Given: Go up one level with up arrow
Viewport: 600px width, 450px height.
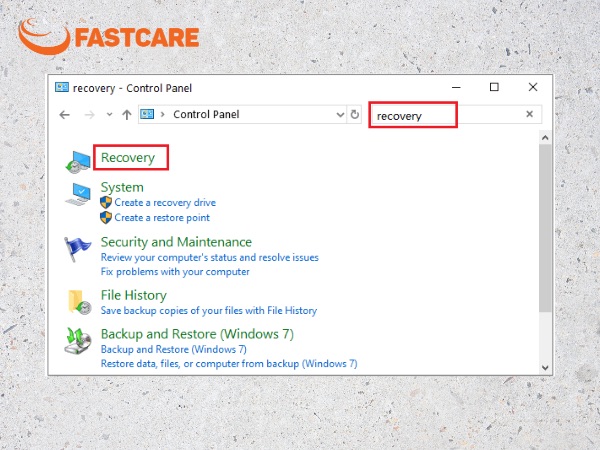Looking at the screenshot, I should 127,114.
